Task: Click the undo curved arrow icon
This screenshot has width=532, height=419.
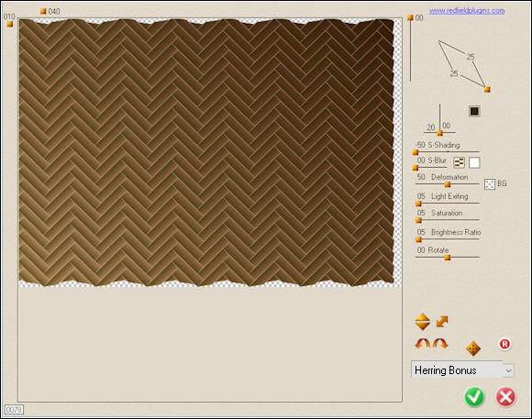Action: point(423,344)
